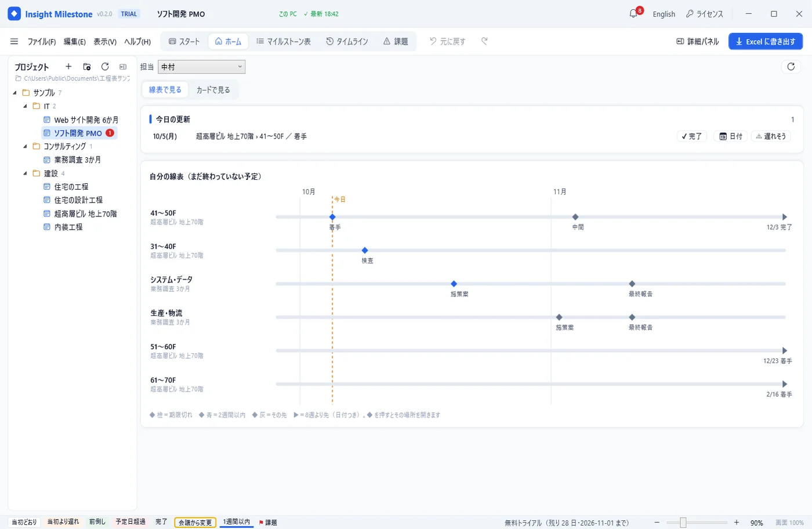Click the Insight Milestone logo icon
Image resolution: width=812 pixels, height=529 pixels.
tap(14, 14)
